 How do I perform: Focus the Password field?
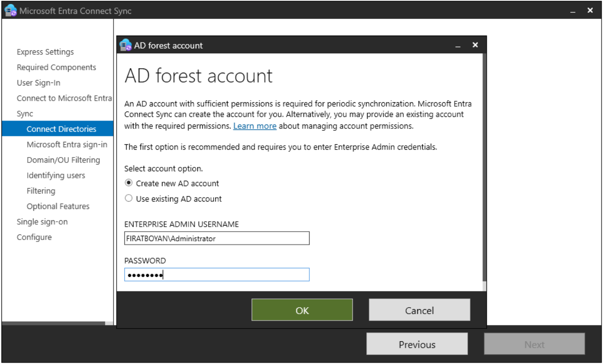pos(216,275)
